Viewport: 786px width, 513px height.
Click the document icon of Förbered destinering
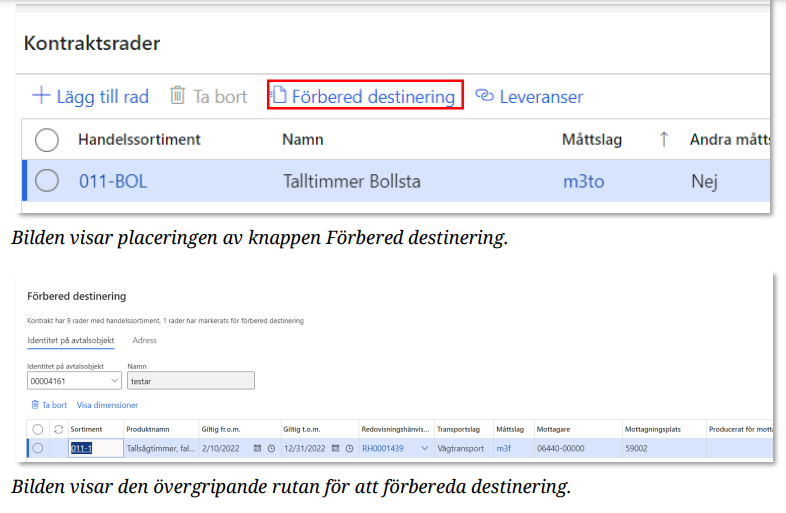(280, 96)
